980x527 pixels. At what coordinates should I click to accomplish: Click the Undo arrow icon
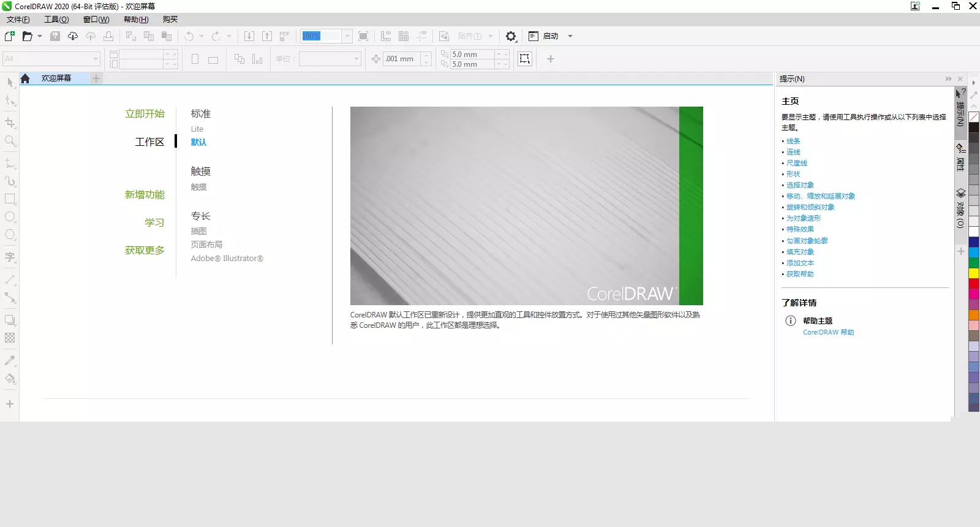(x=189, y=36)
